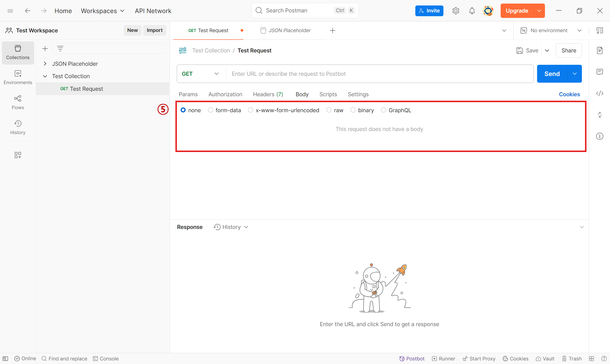The height and width of the screenshot is (364, 610).
Task: Collapse the Test Collection folder
Action: point(45,76)
